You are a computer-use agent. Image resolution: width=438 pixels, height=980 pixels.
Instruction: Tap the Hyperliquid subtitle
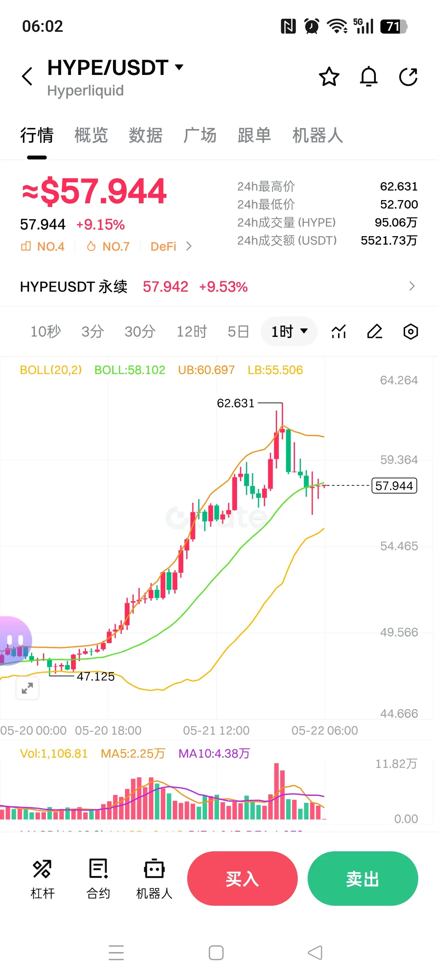[85, 91]
